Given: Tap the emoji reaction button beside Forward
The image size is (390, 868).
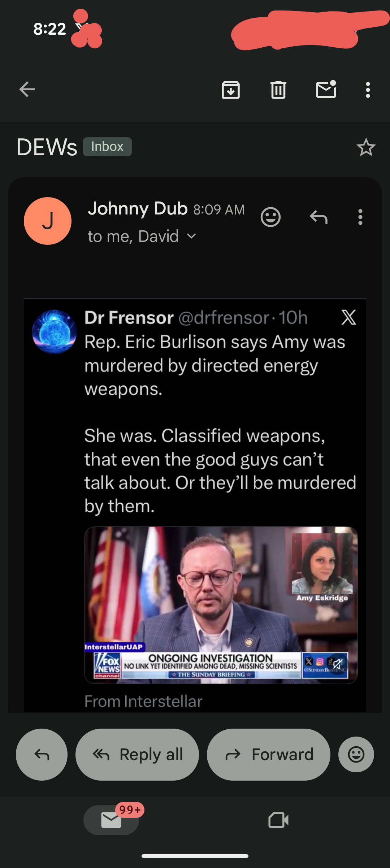Looking at the screenshot, I should click(x=356, y=755).
